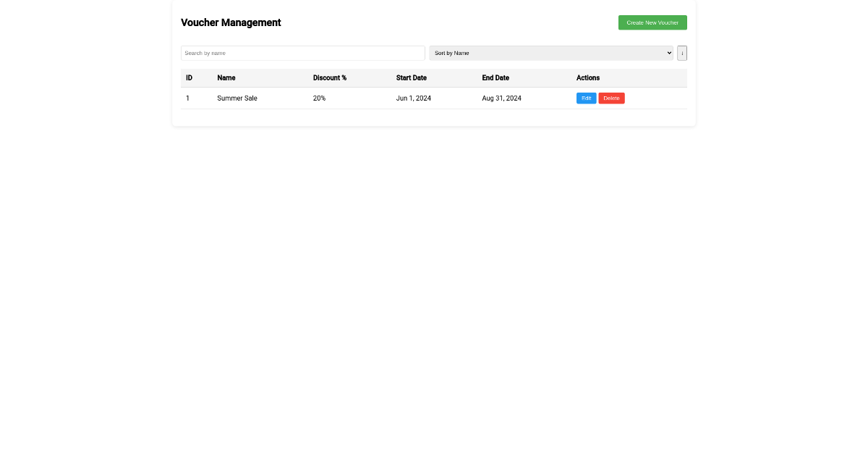The image size is (868, 456).
Task: Click the descending sort arrow icon
Action: coord(682,53)
